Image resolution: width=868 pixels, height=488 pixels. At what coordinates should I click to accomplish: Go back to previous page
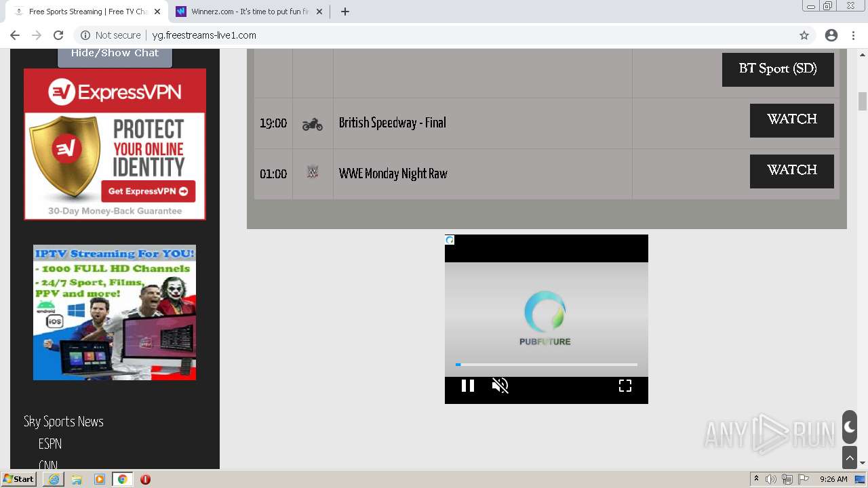pos(15,35)
